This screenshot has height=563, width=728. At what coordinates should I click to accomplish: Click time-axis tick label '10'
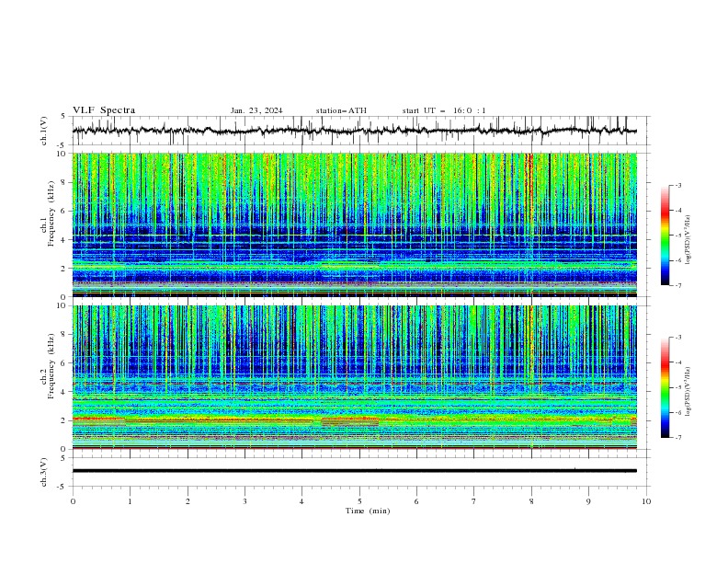646,501
